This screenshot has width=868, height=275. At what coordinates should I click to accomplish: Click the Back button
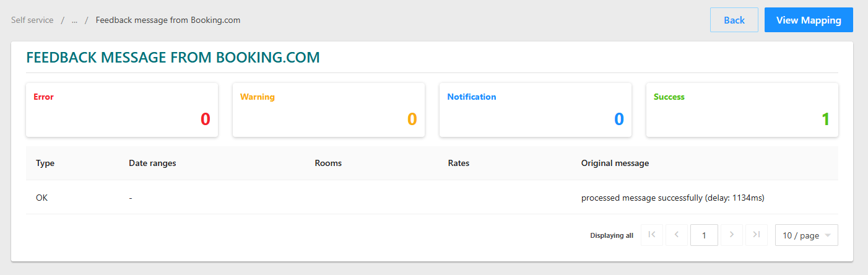734,20
